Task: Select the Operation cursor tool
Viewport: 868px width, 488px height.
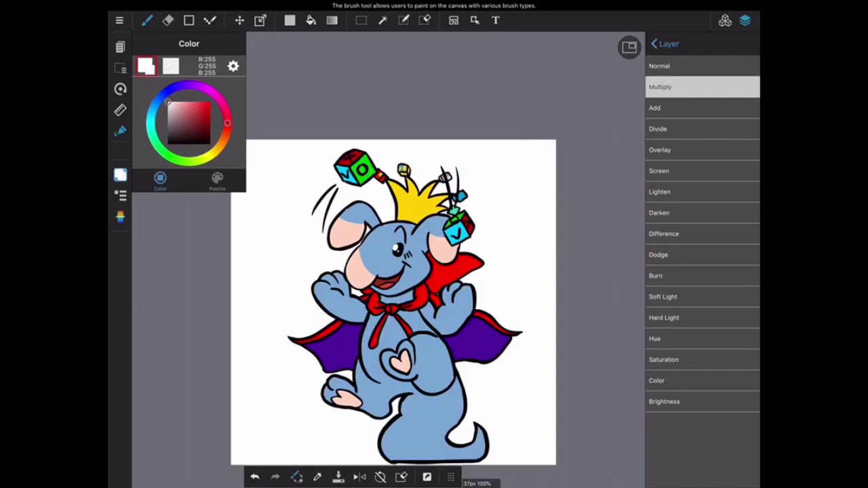Action: pos(475,20)
